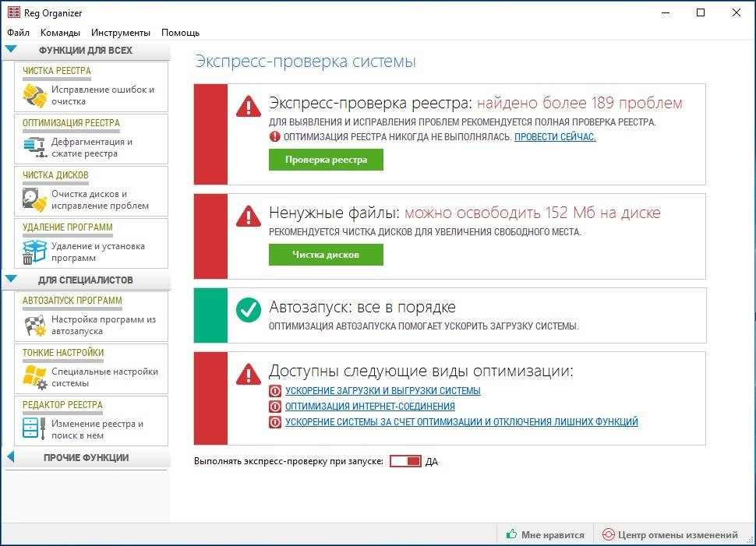The height and width of the screenshot is (546, 756).
Task: Expand the ПРОЧИЕ ФУНКЦИИ section arrow
Action: pyautogui.click(x=11, y=456)
